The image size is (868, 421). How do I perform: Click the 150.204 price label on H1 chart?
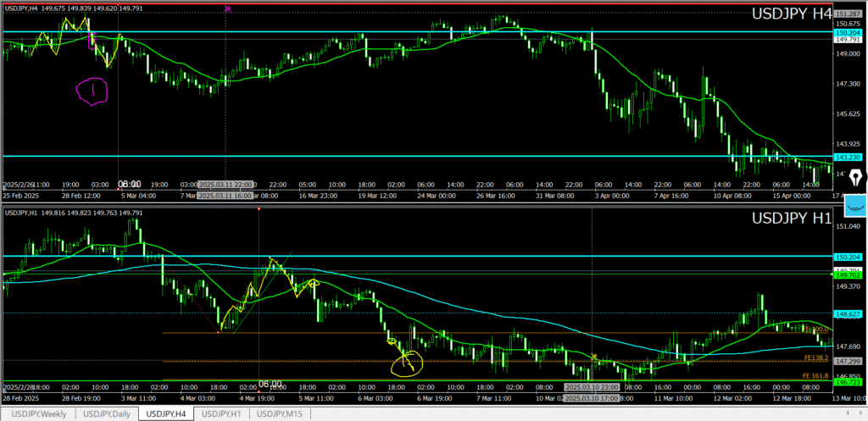pyautogui.click(x=849, y=257)
